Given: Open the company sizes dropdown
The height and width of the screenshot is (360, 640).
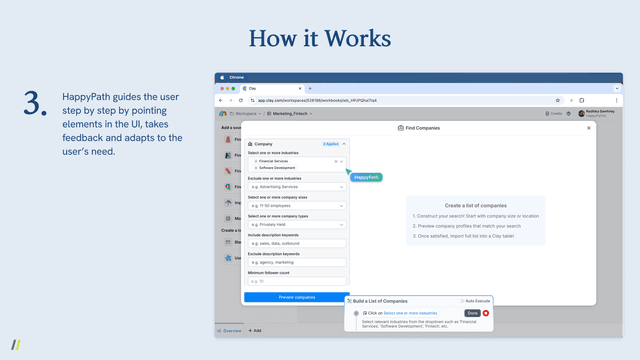Looking at the screenshot, I should coord(297,206).
